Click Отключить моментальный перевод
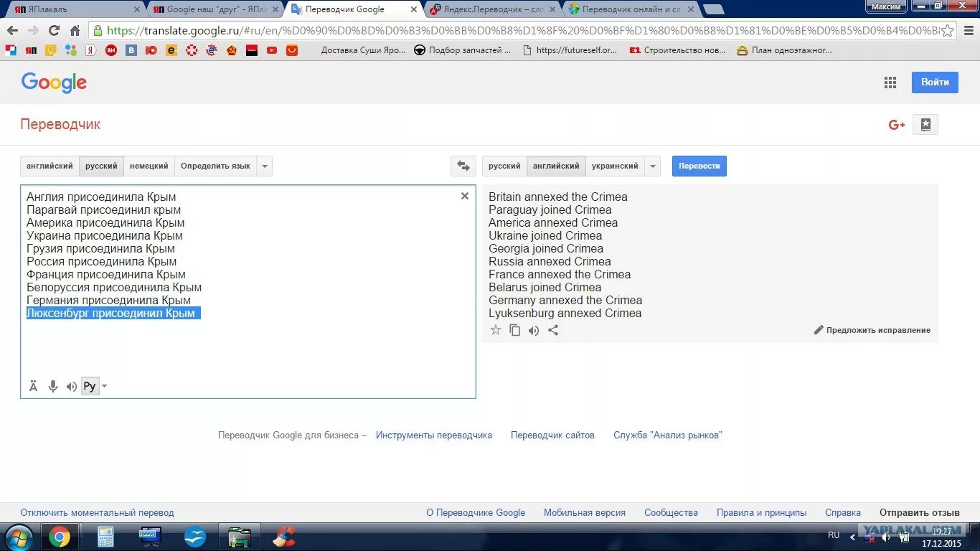980x551 pixels. (97, 512)
